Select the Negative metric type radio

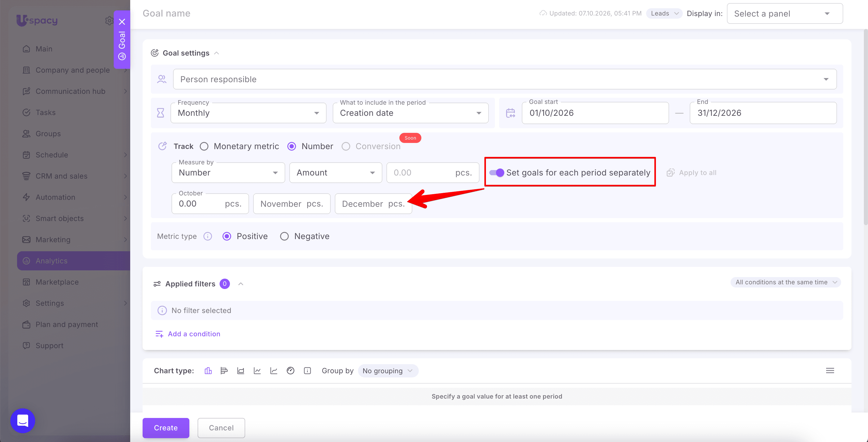[284, 236]
